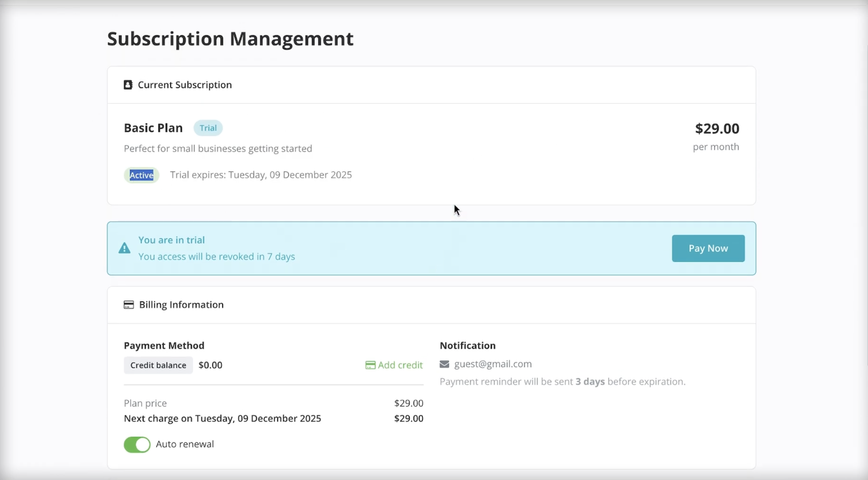Click the Next charge date line
This screenshot has width=868, height=480.
223,418
